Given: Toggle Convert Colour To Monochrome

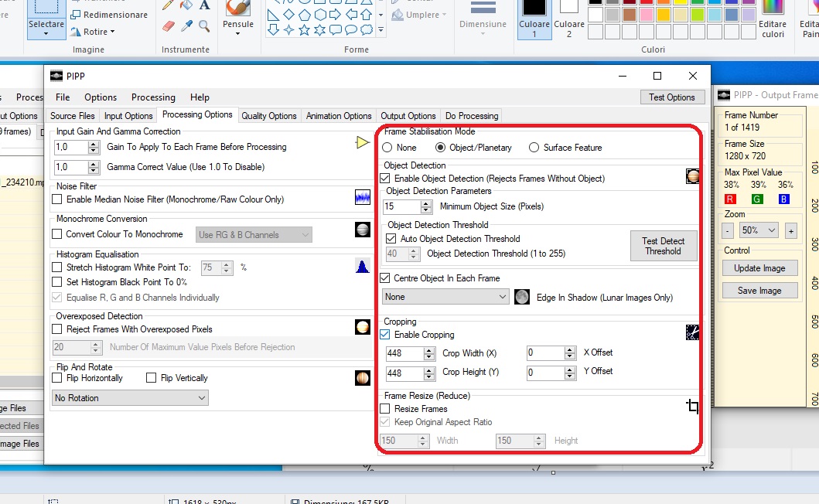Looking at the screenshot, I should [x=57, y=234].
